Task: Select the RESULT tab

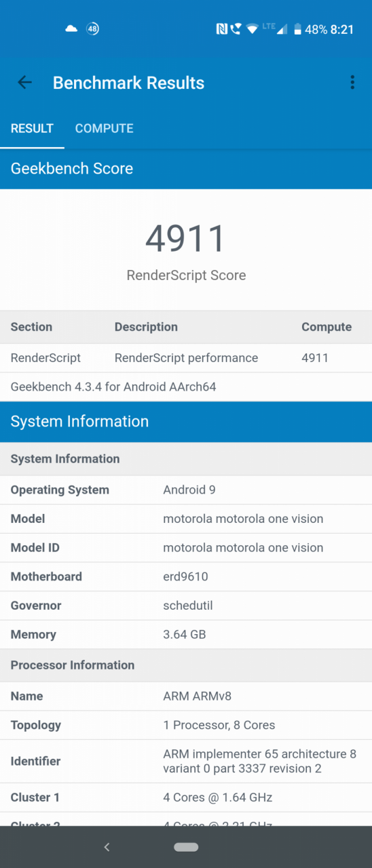Action: (32, 128)
